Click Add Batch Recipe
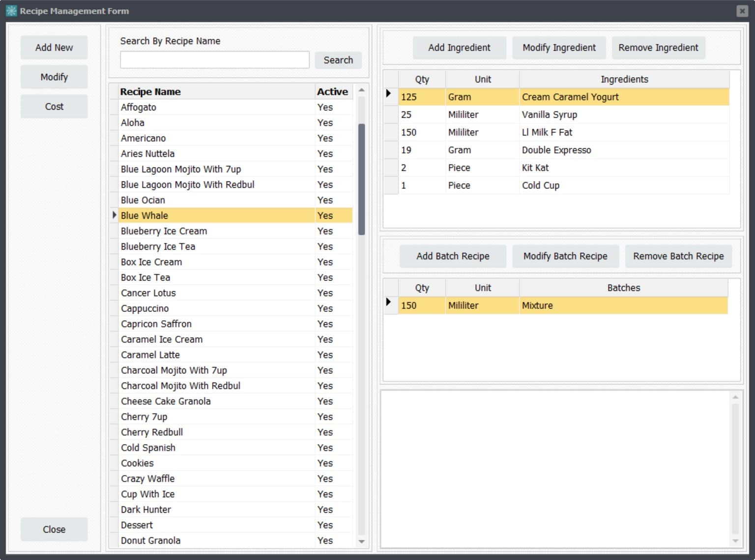 click(452, 256)
